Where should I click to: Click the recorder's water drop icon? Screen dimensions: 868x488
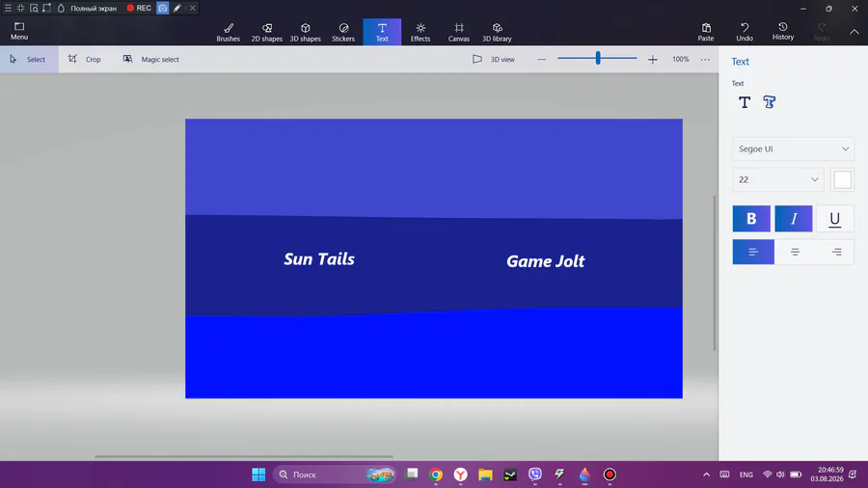click(61, 8)
